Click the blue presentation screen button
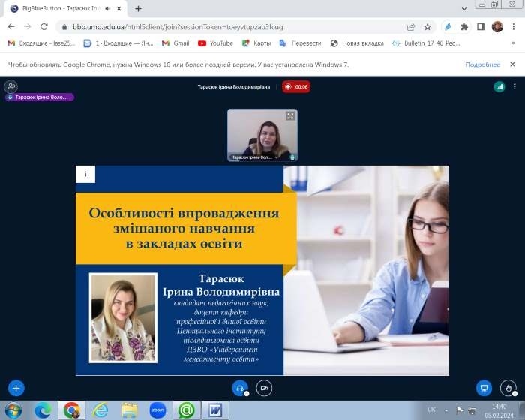Screen dimensions: 525x420 pyautogui.click(x=484, y=388)
